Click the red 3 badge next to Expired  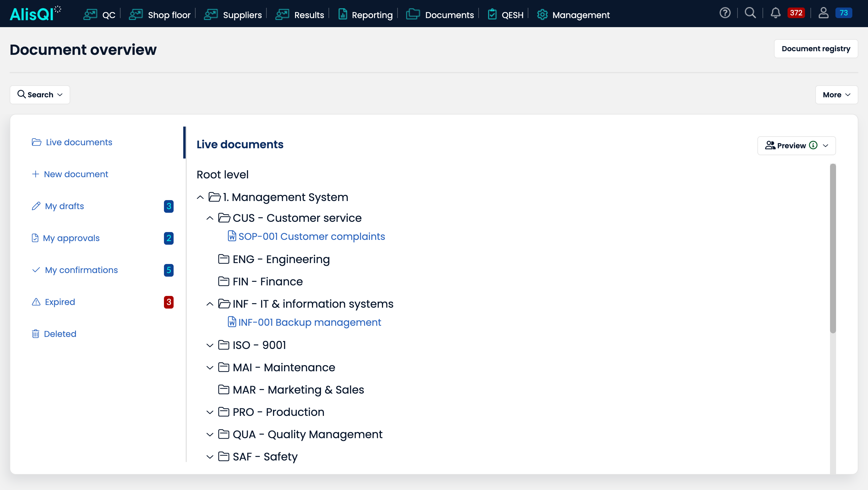click(x=168, y=302)
